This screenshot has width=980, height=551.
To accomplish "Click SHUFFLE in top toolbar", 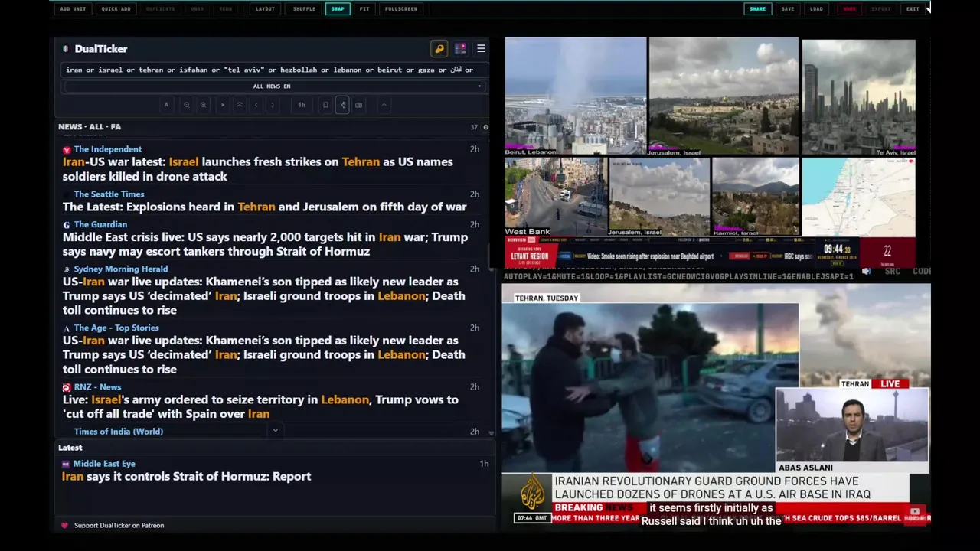I will tap(304, 9).
